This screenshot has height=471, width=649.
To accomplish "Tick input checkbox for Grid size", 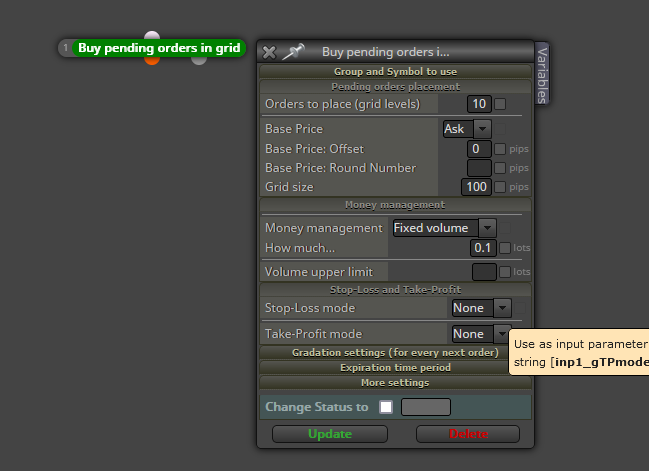I will click(x=500, y=187).
